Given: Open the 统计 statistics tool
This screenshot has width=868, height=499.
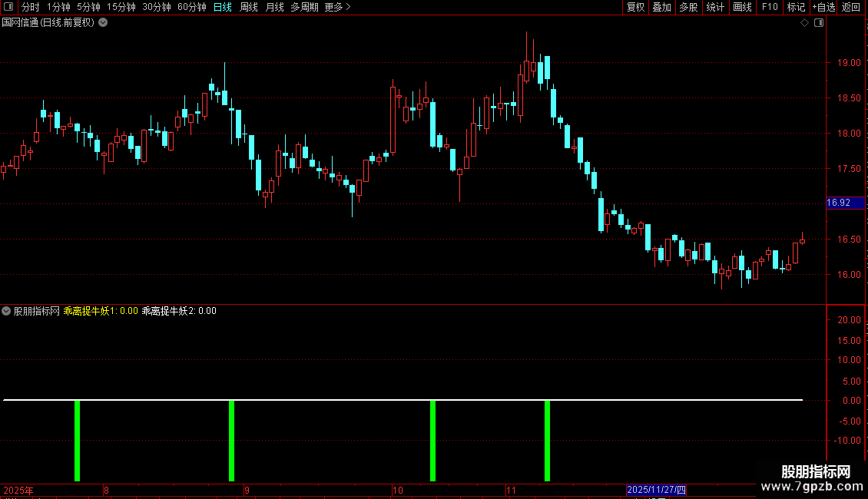Looking at the screenshot, I should 715,7.
